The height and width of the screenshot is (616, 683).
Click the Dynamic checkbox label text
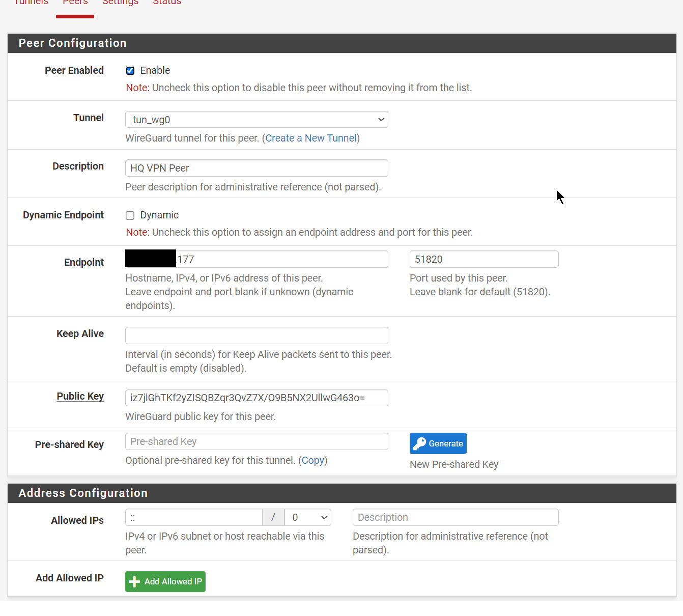tap(159, 215)
